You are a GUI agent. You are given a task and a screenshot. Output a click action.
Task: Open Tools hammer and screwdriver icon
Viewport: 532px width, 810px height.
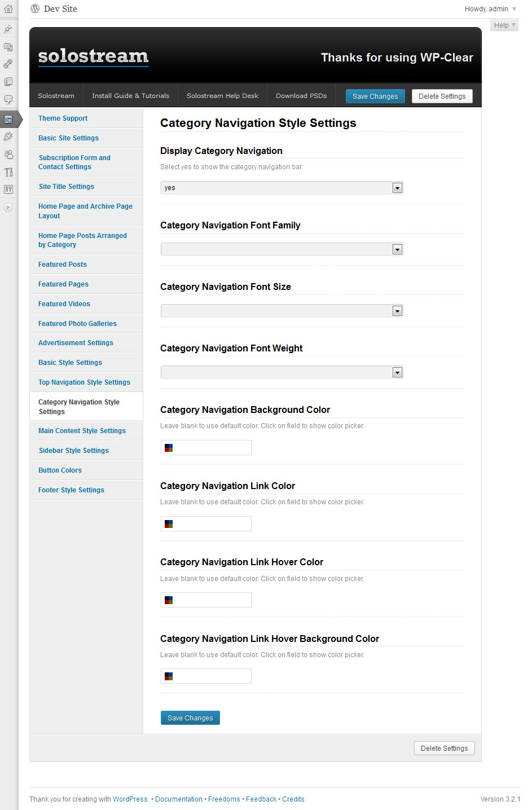click(x=8, y=172)
